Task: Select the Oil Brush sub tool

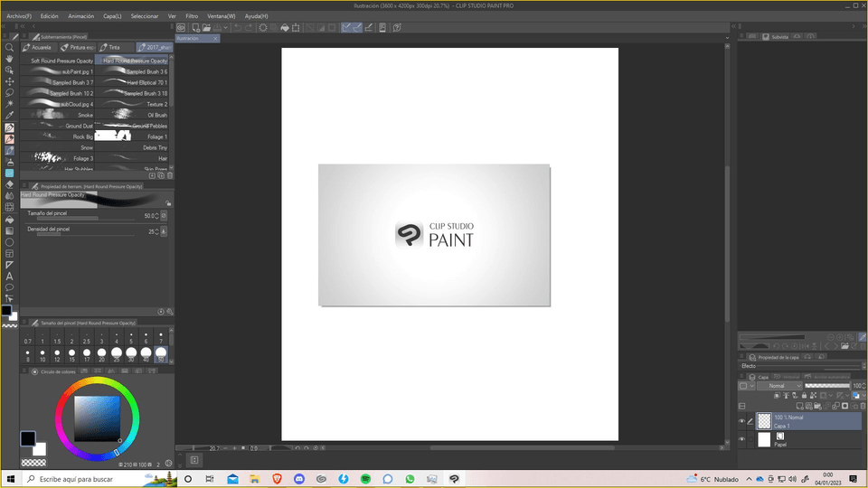Action: coord(132,115)
